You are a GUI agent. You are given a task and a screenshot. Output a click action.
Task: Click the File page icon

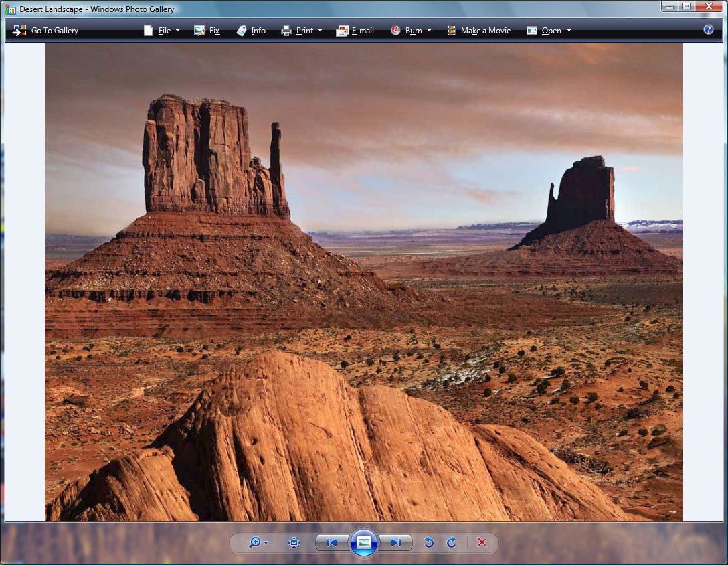pos(148,31)
